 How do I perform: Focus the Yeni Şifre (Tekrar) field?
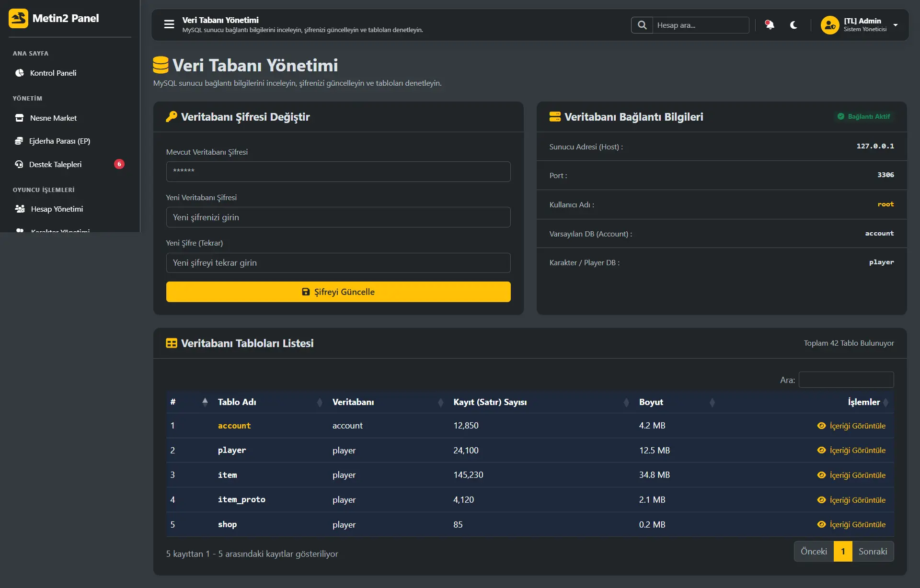pos(338,263)
